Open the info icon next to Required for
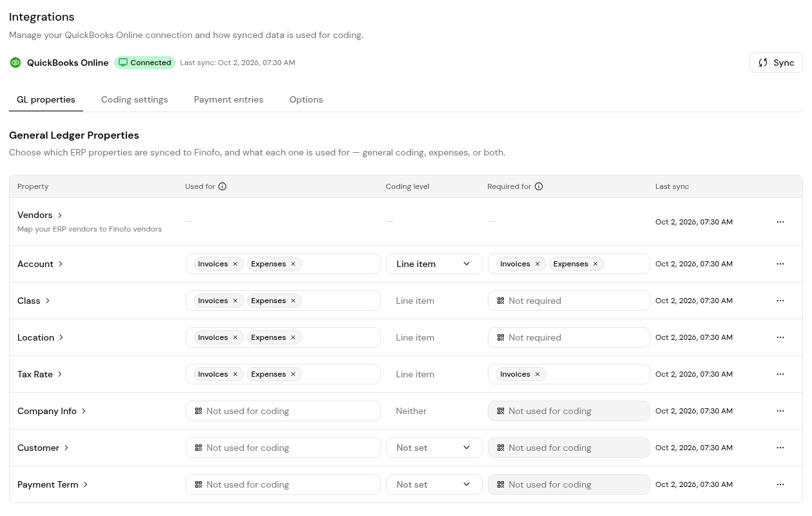Viewport: 812px width, 516px height. coord(539,186)
